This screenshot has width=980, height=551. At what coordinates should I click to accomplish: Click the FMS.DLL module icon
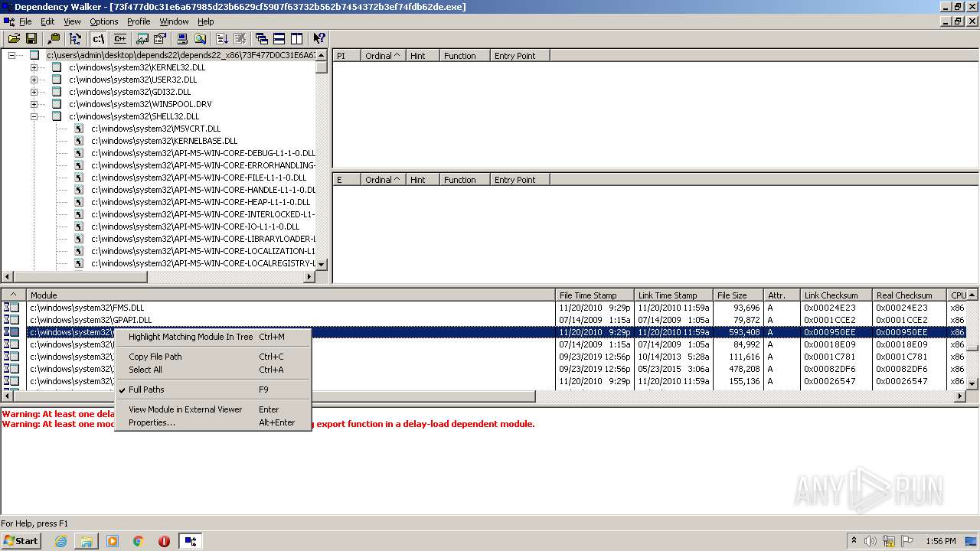[11, 308]
